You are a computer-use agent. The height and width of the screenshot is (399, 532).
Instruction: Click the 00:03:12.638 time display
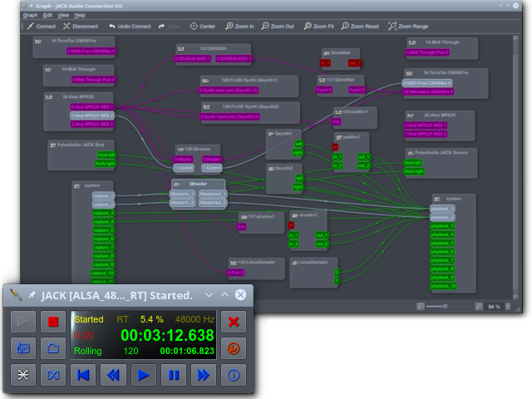point(167,335)
